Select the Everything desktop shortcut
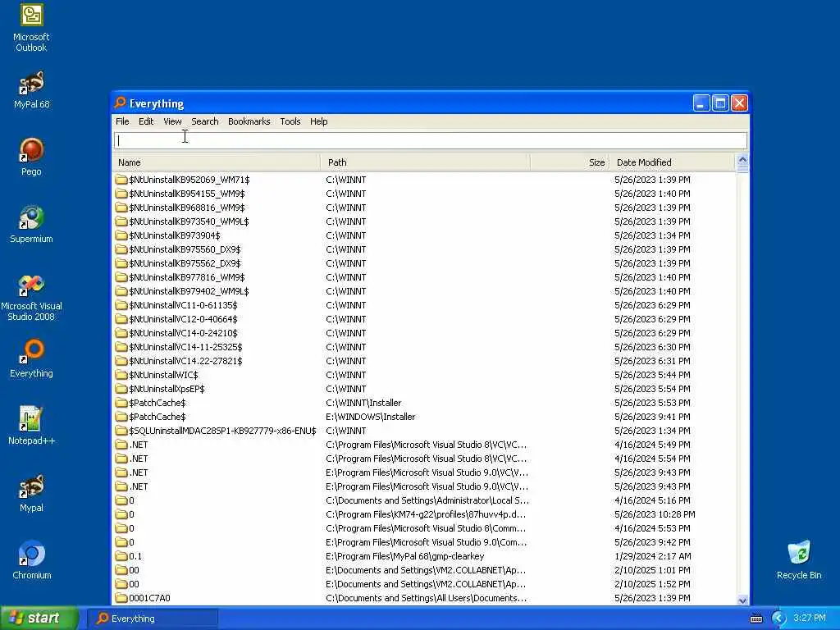Viewport: 840px width, 630px height. (x=31, y=359)
